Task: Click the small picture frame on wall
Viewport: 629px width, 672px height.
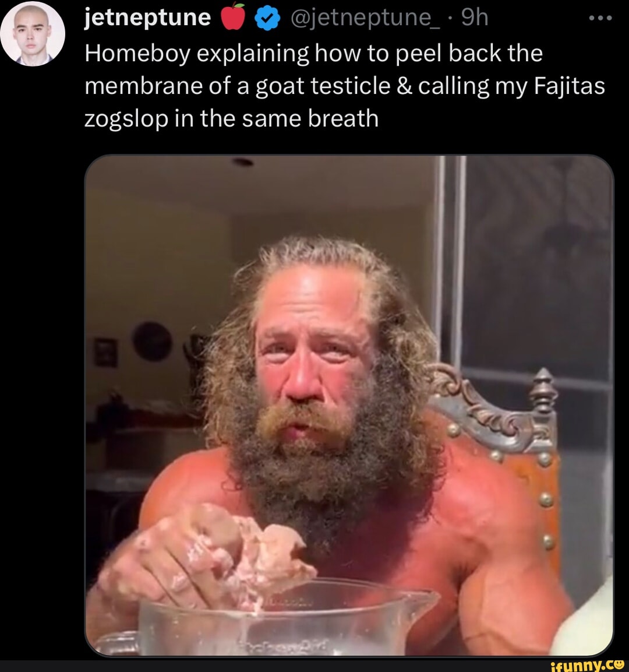Action: point(106,352)
